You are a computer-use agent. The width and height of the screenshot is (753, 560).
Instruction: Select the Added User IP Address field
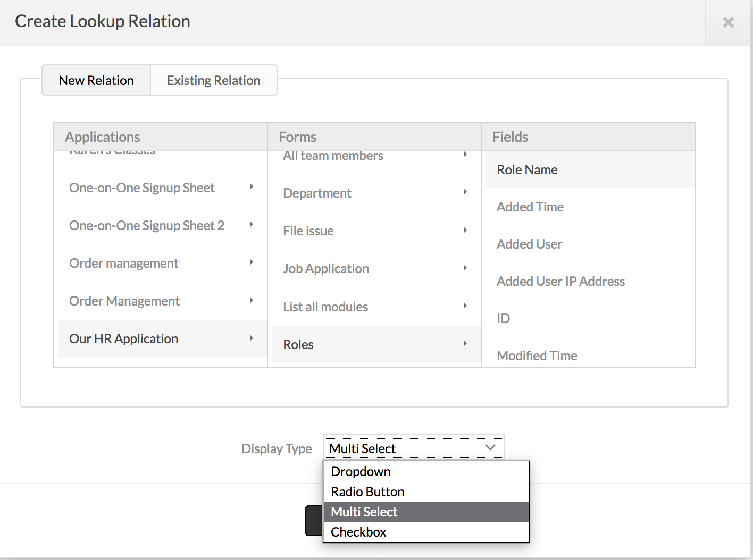[x=560, y=281]
